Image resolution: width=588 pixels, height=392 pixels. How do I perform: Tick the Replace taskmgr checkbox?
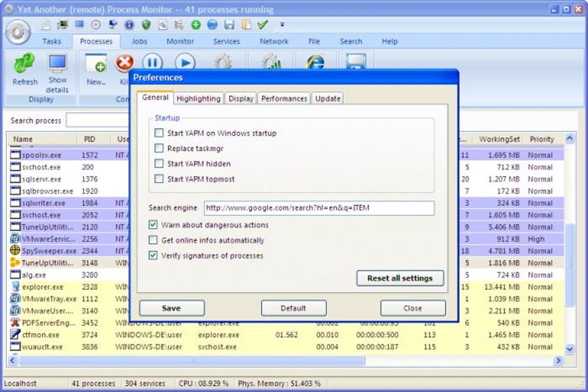click(159, 148)
